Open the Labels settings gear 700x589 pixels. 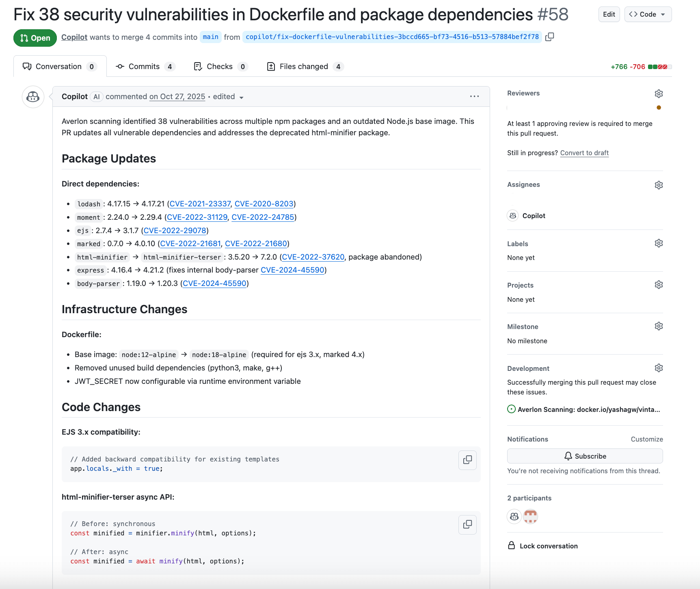point(658,243)
